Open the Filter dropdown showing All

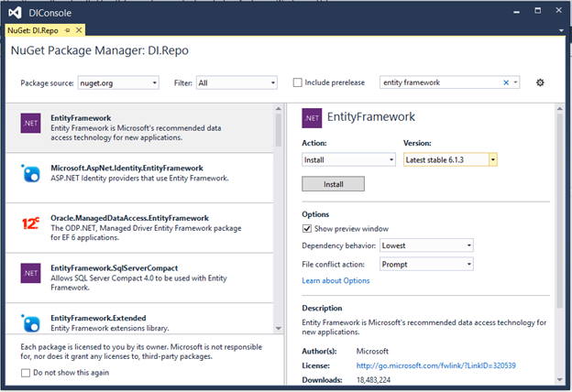pos(236,82)
